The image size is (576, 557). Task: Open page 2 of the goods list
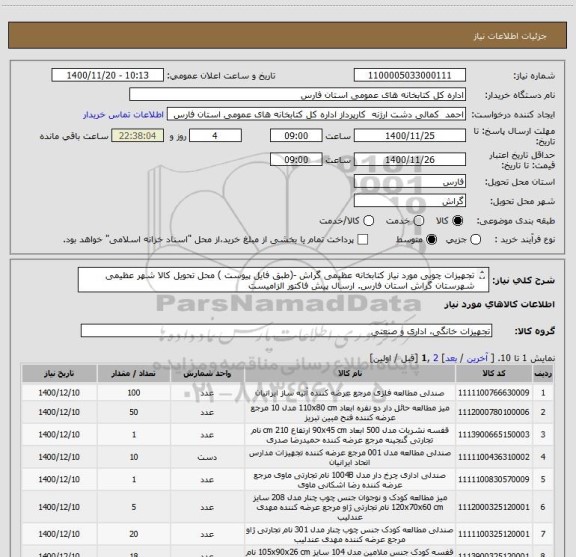436,358
